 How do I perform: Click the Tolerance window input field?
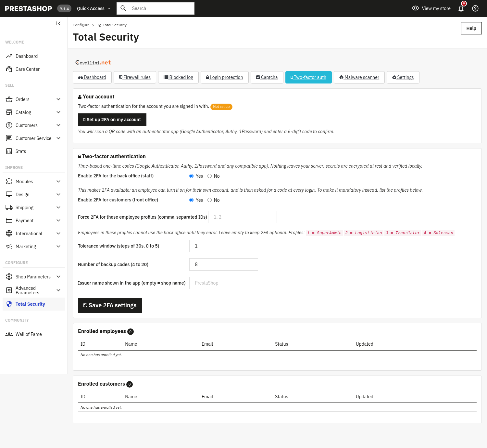pos(224,246)
